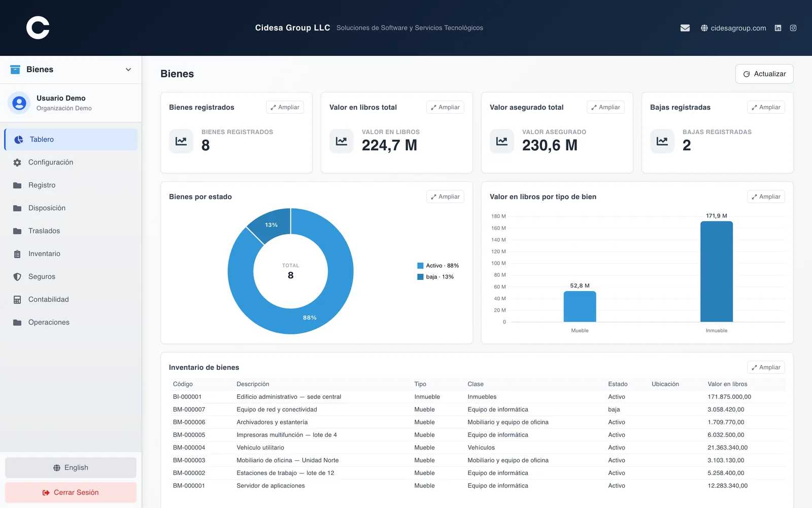Click the 13% baja donut segment
Screen dimensions: 812x508
(x=272, y=225)
